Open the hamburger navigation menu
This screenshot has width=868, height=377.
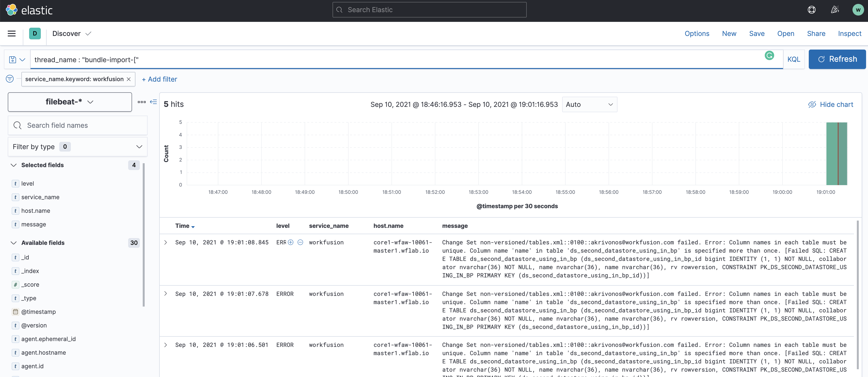[x=11, y=33]
